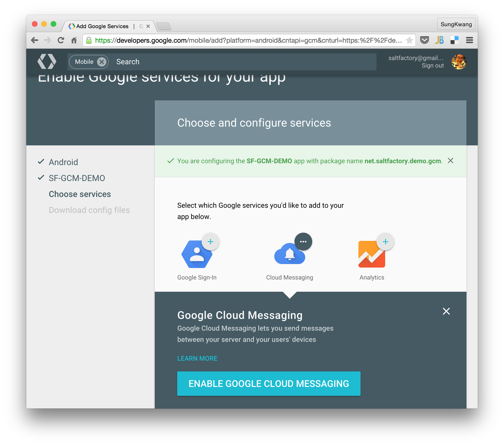Select the Add Google Services tab
504x446 pixels.
click(x=109, y=26)
